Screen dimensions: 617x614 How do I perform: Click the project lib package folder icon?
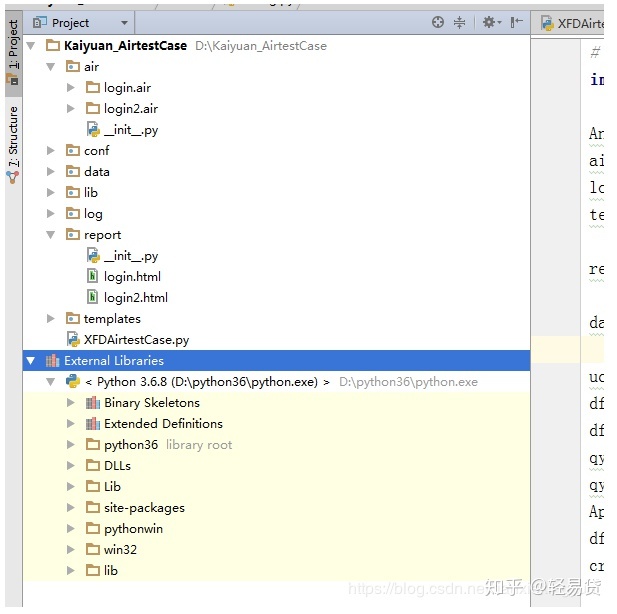73,192
